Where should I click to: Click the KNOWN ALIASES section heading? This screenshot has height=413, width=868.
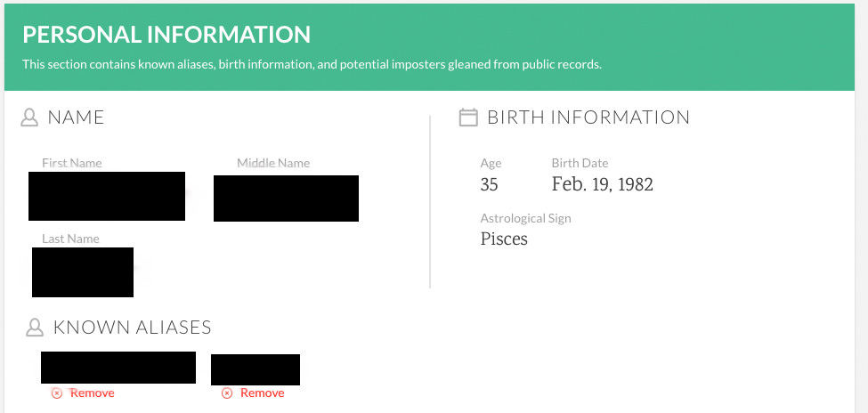point(133,328)
